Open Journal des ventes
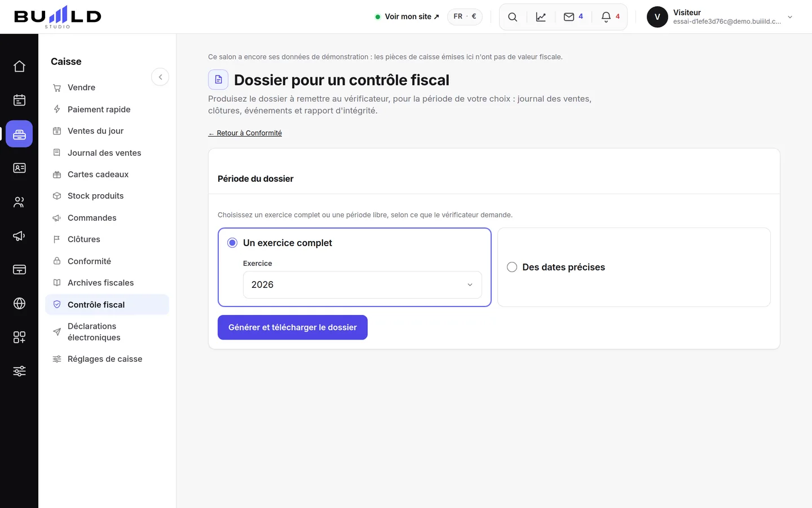This screenshot has width=812, height=508. click(107, 153)
